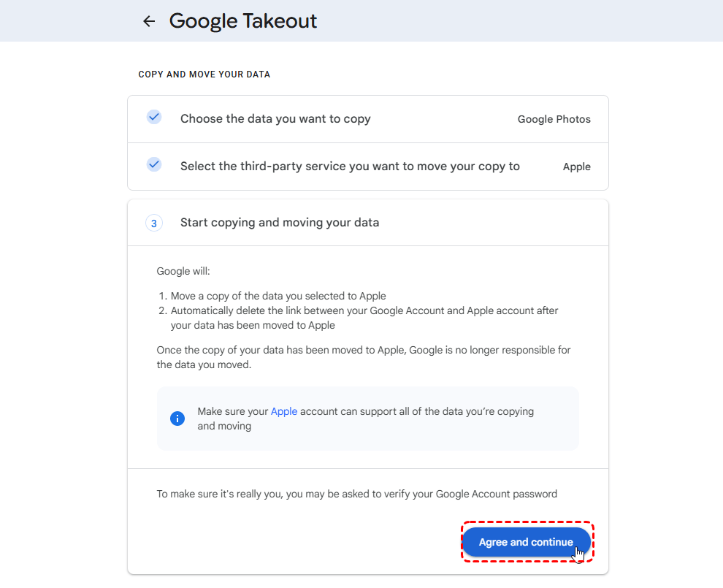Click the Automatically delete the link list item
The image size is (723, 588).
point(364,318)
